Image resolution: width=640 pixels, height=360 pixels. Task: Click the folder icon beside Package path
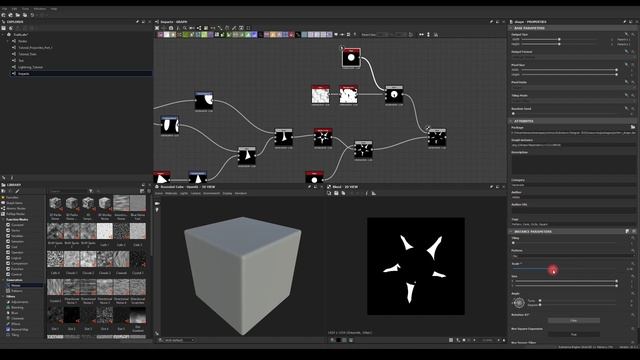(x=633, y=127)
